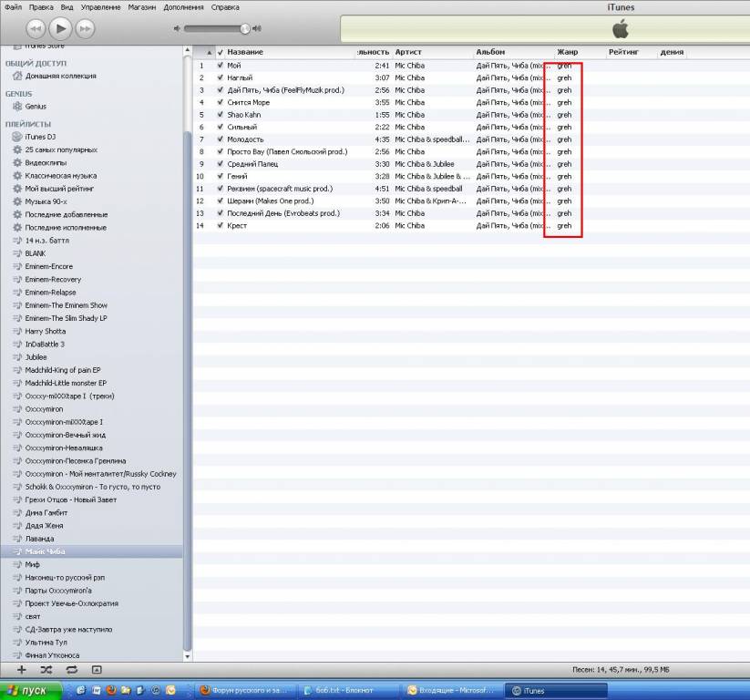Add a new playlist with plus button
Viewport: 750px width, 700px height.
pyautogui.click(x=22, y=670)
